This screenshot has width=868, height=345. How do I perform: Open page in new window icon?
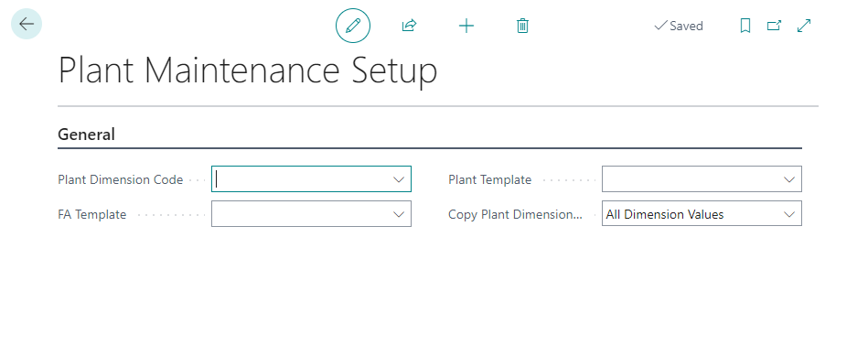(x=774, y=26)
